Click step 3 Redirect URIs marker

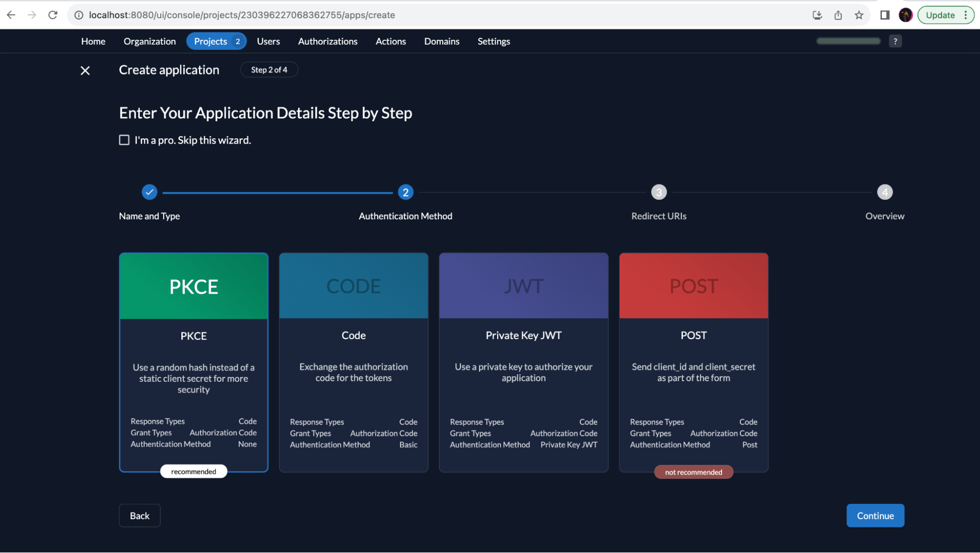pyautogui.click(x=659, y=192)
